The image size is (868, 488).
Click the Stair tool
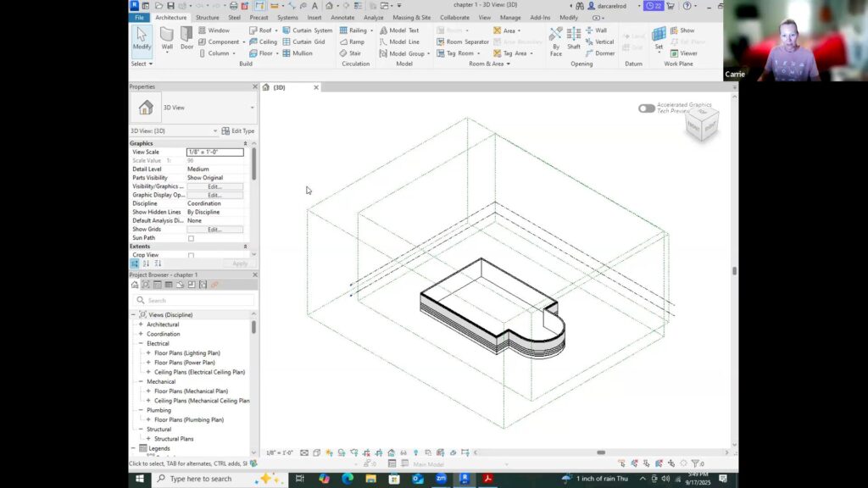click(x=350, y=53)
